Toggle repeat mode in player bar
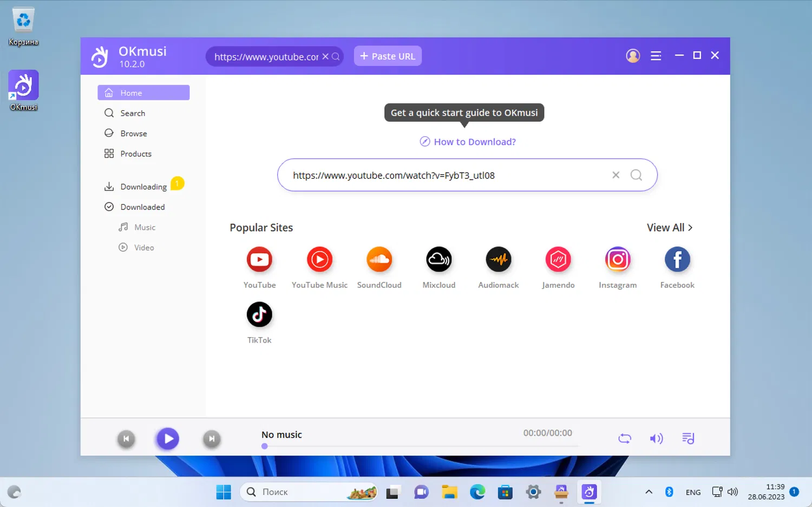Viewport: 812px width, 507px height. click(625, 438)
